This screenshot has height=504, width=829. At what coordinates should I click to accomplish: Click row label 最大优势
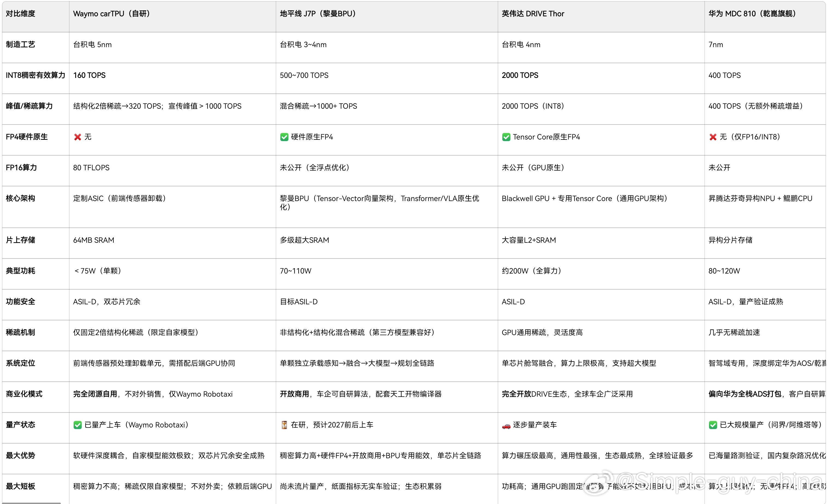20,456
